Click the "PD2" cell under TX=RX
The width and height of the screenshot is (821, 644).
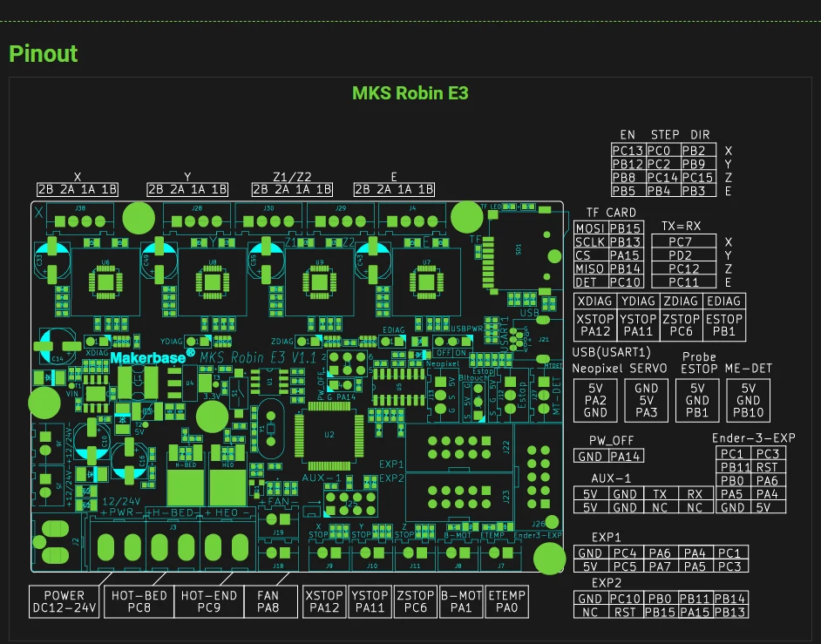click(x=683, y=255)
